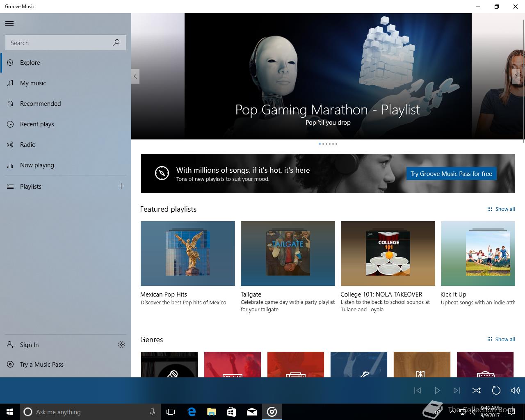
Task: Show previous banner with left arrow
Action: tap(135, 76)
